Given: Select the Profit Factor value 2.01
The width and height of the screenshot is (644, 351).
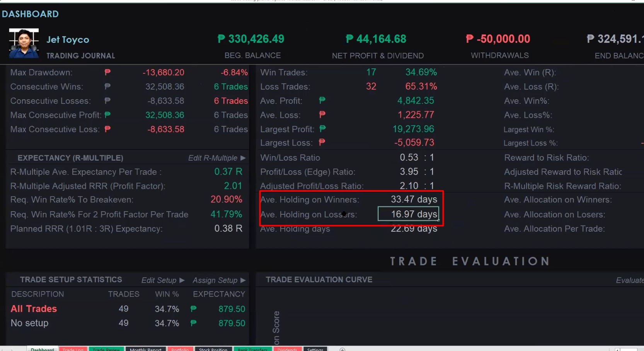Looking at the screenshot, I should 233,186.
